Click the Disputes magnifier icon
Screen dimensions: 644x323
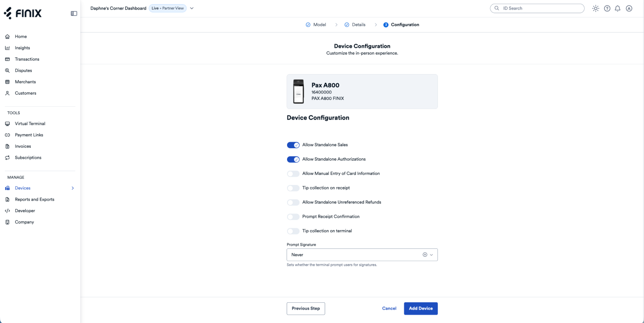7,70
